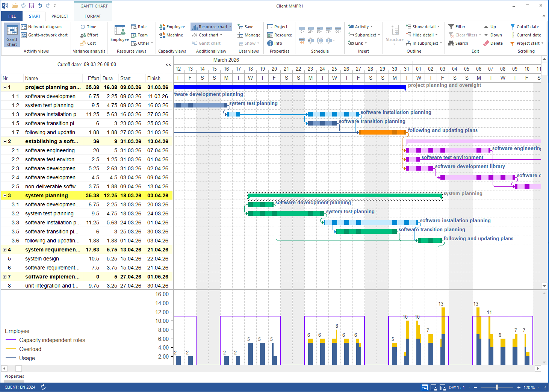Open the Subproject dropdown

coord(364,35)
